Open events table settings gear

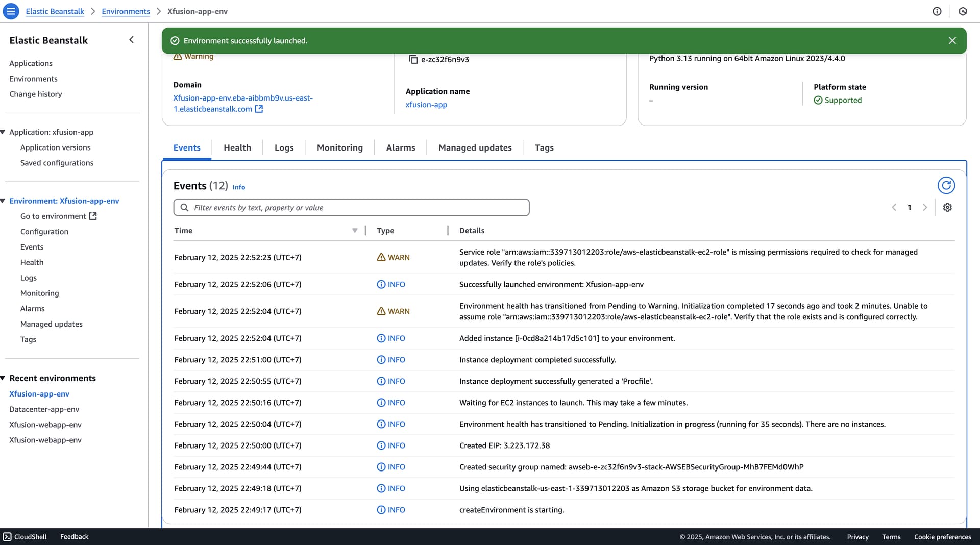coord(947,208)
